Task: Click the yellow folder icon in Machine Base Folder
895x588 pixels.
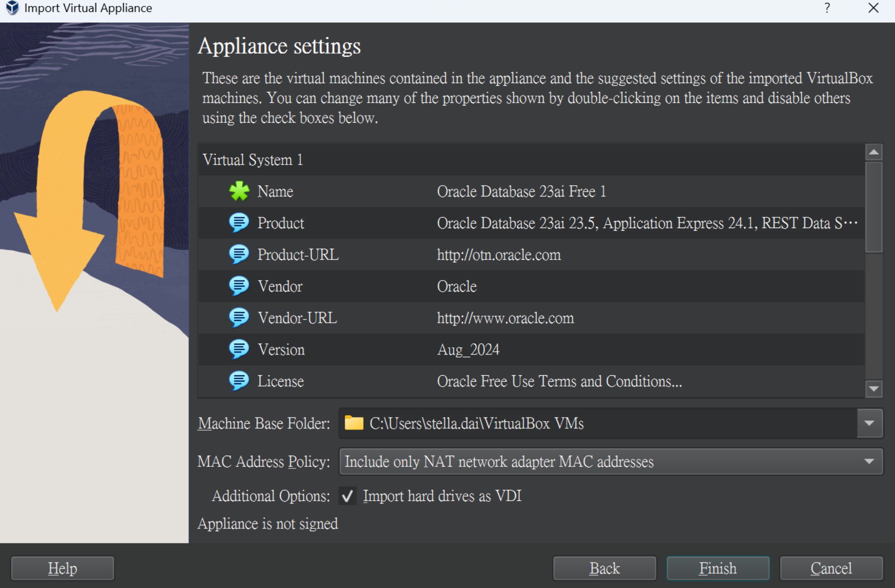Action: [x=354, y=423]
